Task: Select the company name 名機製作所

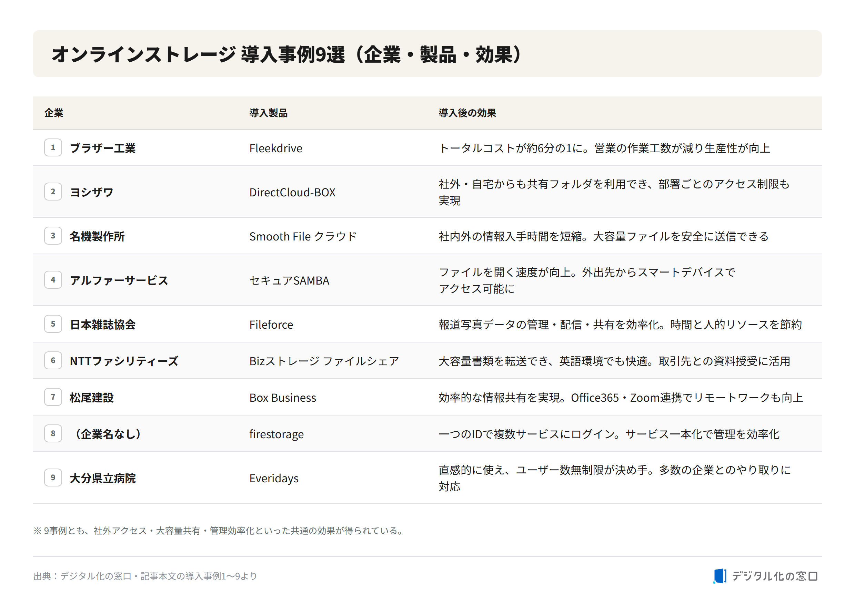Action: click(x=97, y=236)
